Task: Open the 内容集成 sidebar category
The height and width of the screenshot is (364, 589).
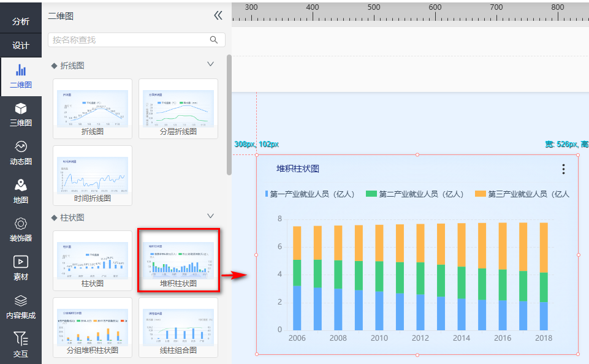Action: 21,306
